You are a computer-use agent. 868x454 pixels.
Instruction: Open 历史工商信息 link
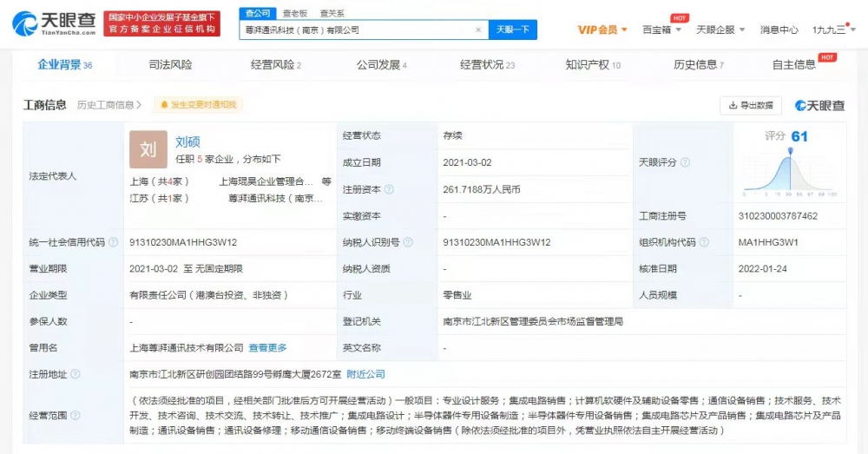pyautogui.click(x=109, y=105)
